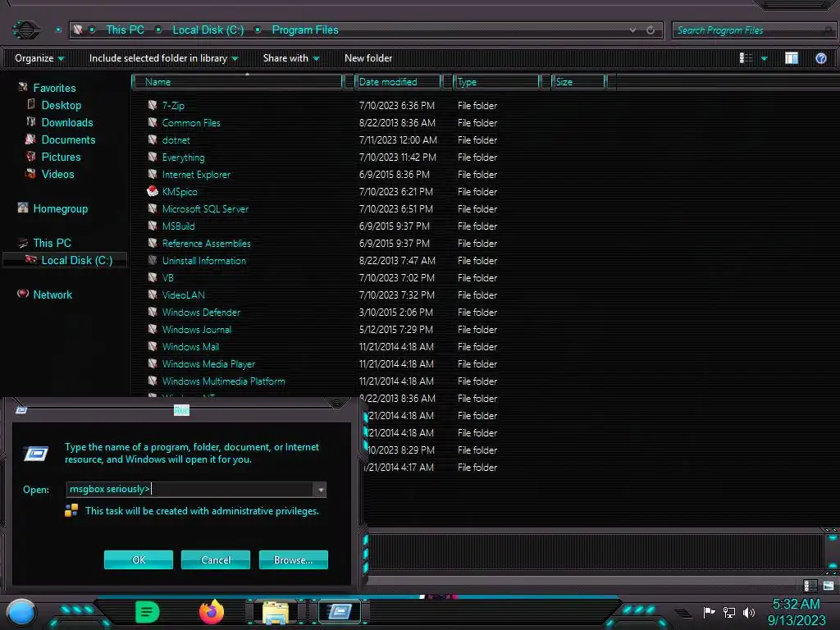Select Downloads in navigation pane
This screenshot has height=630, width=840.
(x=67, y=122)
